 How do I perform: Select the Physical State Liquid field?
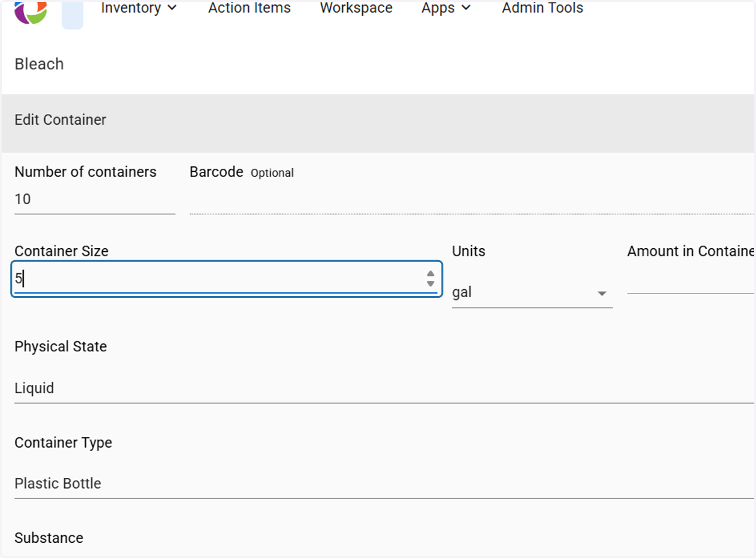click(x=384, y=388)
